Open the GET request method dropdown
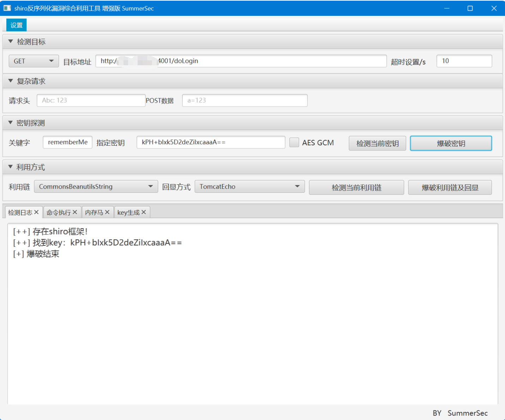The image size is (505, 420). pos(34,61)
